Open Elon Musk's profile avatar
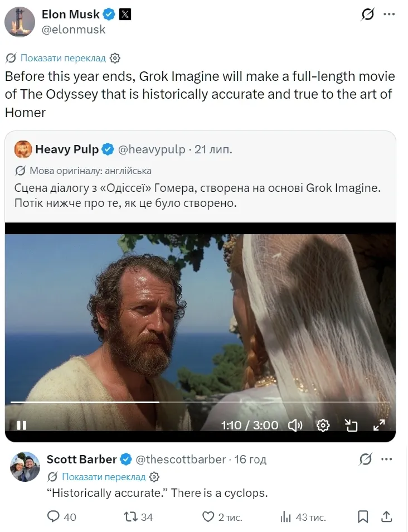Image resolution: width=408 pixels, height=532 pixels. click(x=20, y=22)
